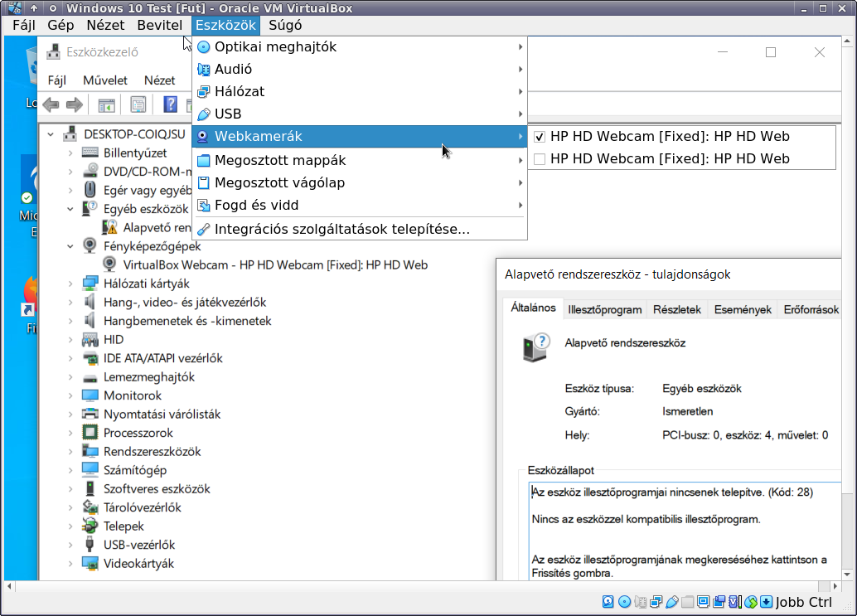The width and height of the screenshot is (857, 616).
Task: Select Integrációs szolgáltatások telepítése menu entry
Action: 360,229
